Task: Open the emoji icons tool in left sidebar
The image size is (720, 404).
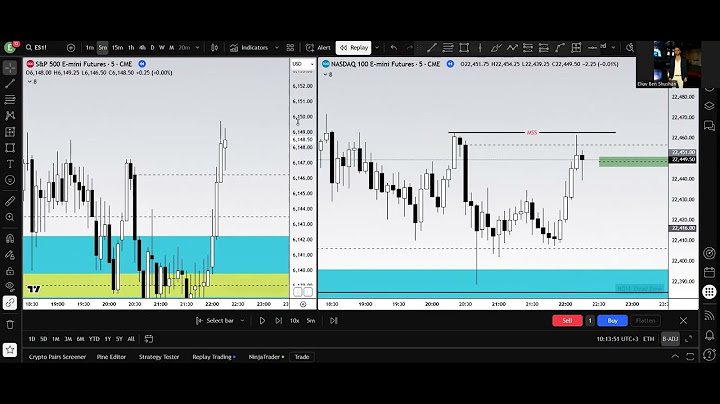Action: click(x=10, y=180)
